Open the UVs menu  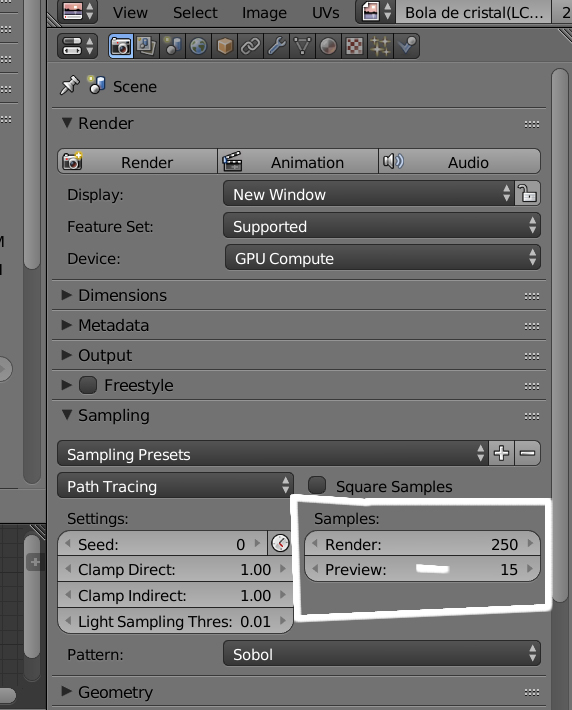(325, 13)
